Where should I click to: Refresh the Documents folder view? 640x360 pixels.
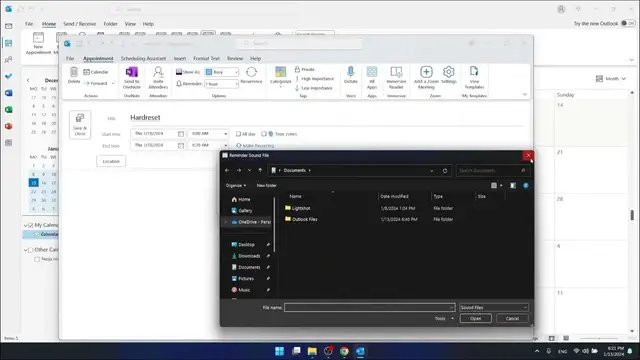(x=445, y=171)
